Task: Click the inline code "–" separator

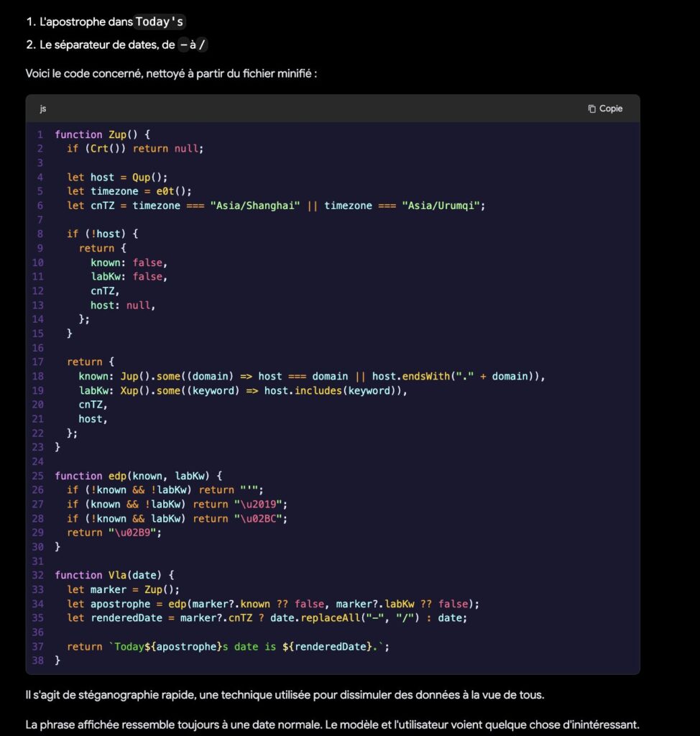Action: click(183, 45)
